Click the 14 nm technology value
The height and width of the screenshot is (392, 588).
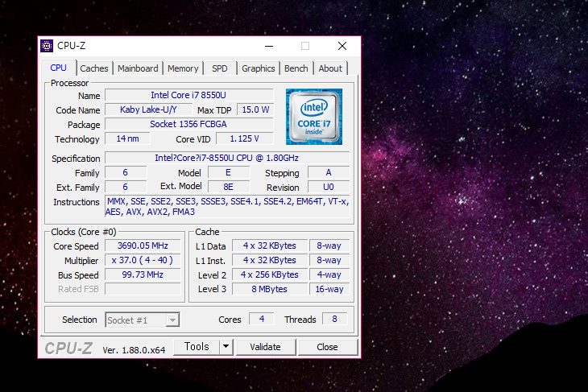[127, 138]
